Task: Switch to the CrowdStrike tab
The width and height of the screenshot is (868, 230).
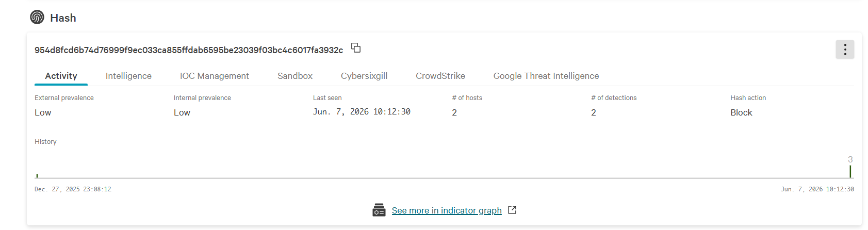Action: 440,76
